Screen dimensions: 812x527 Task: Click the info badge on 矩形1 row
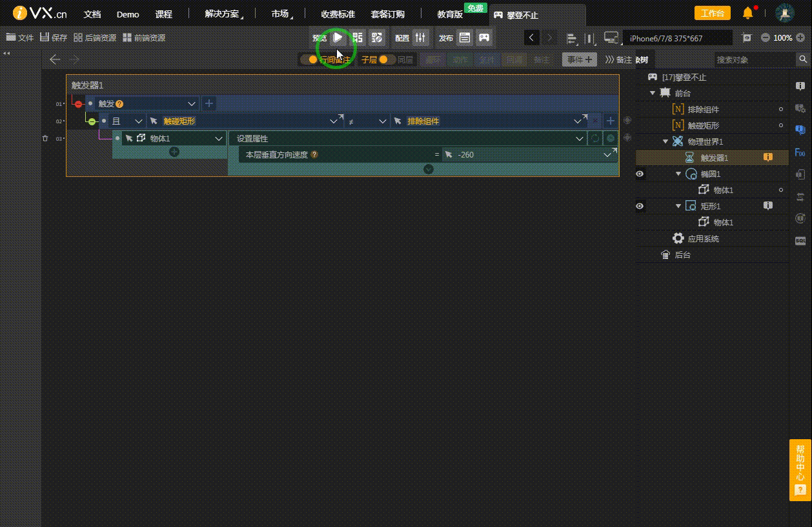[768, 205]
